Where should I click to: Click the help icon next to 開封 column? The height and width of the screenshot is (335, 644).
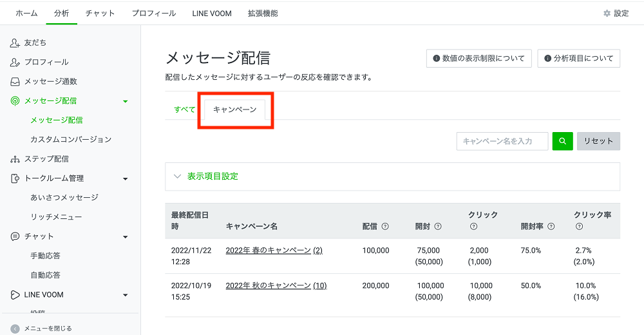[438, 227]
